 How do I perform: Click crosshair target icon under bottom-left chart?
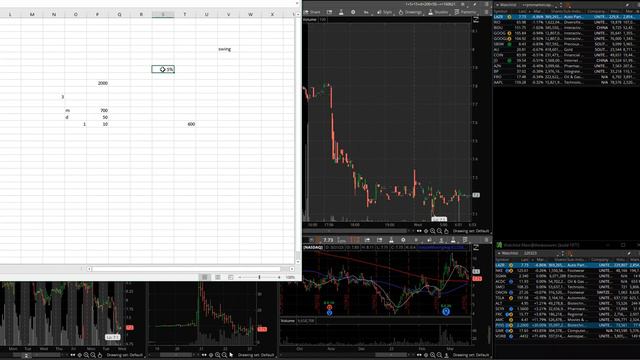pyautogui.click(x=80, y=355)
